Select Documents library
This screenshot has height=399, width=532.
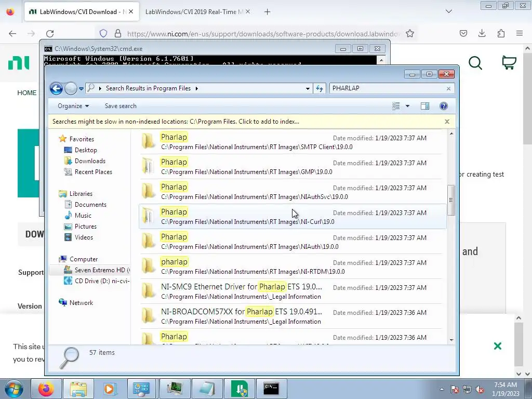tap(90, 205)
